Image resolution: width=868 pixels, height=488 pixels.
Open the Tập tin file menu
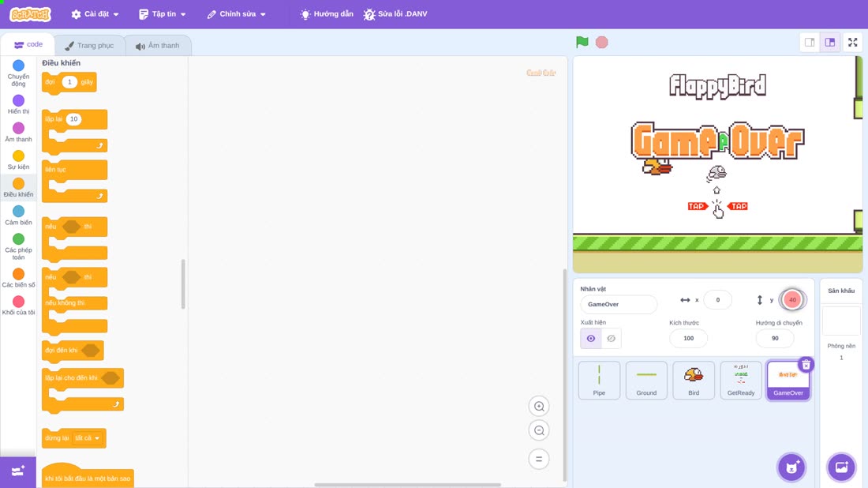(x=163, y=14)
